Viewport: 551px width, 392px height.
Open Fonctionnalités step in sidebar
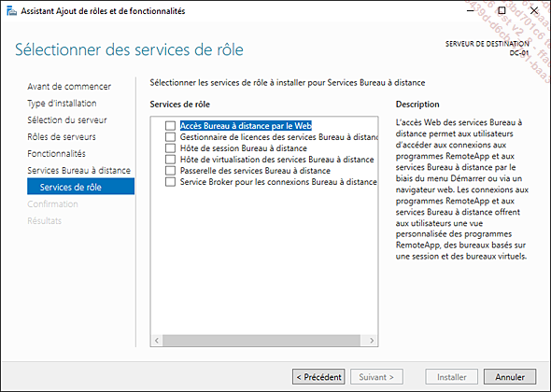pyautogui.click(x=57, y=154)
